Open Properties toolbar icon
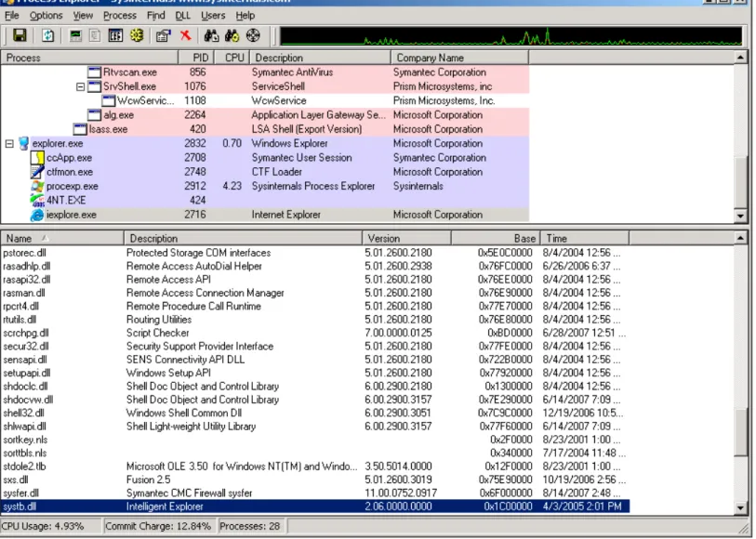The width and height of the screenshot is (756, 539). [164, 35]
